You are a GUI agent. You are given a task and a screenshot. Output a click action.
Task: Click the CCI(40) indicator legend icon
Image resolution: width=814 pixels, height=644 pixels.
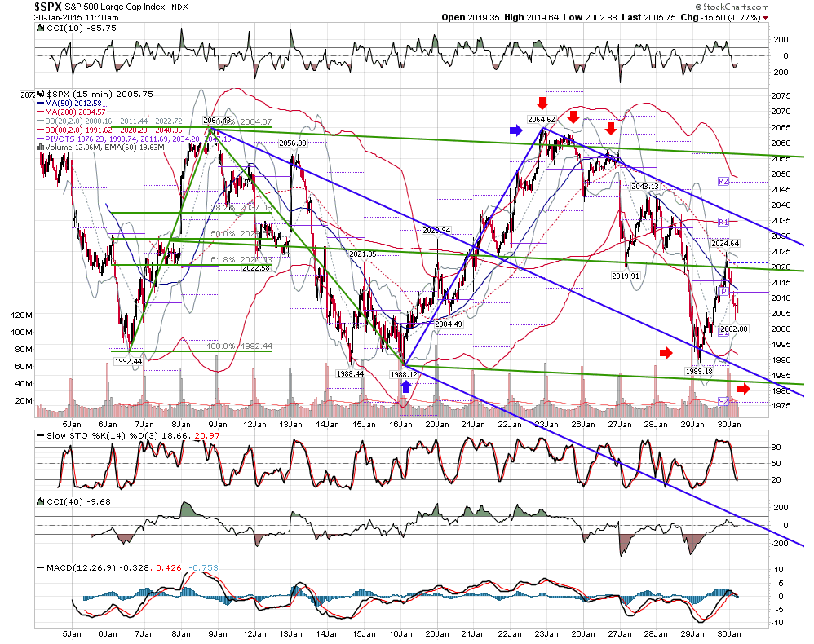pyautogui.click(x=41, y=502)
